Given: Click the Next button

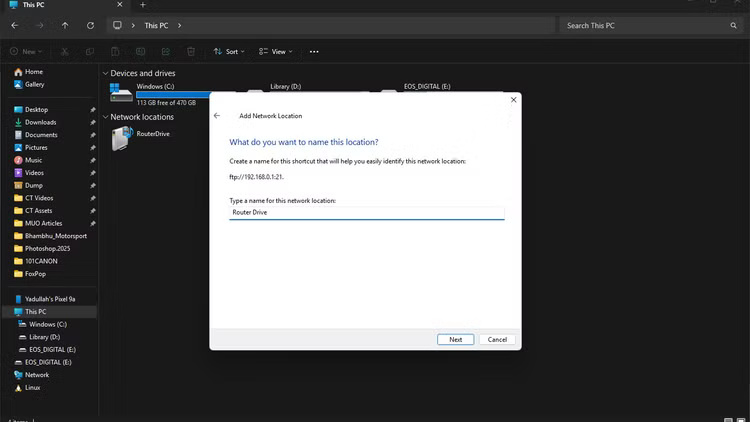Looking at the screenshot, I should (455, 339).
